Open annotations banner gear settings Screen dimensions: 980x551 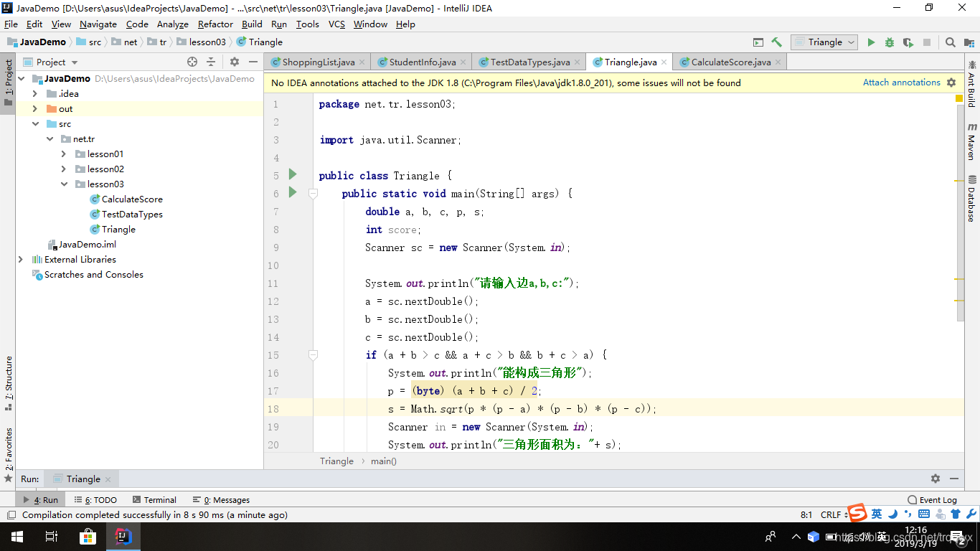coord(952,83)
